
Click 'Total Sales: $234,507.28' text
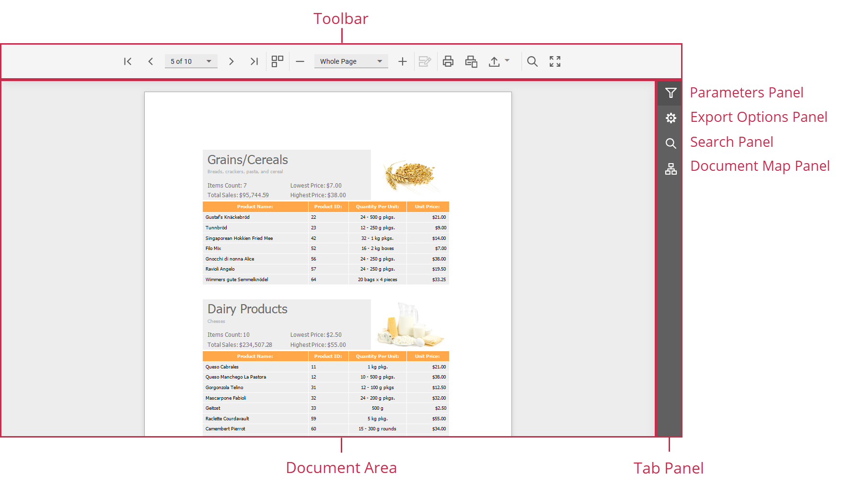[x=240, y=345]
